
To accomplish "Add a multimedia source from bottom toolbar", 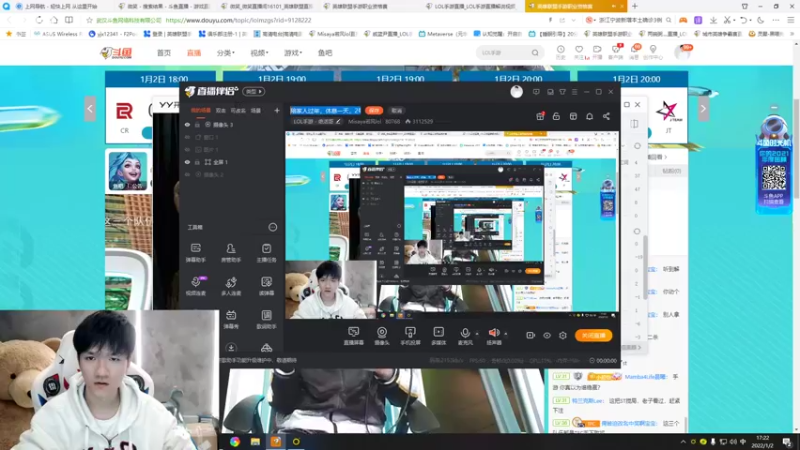I will coord(438,336).
